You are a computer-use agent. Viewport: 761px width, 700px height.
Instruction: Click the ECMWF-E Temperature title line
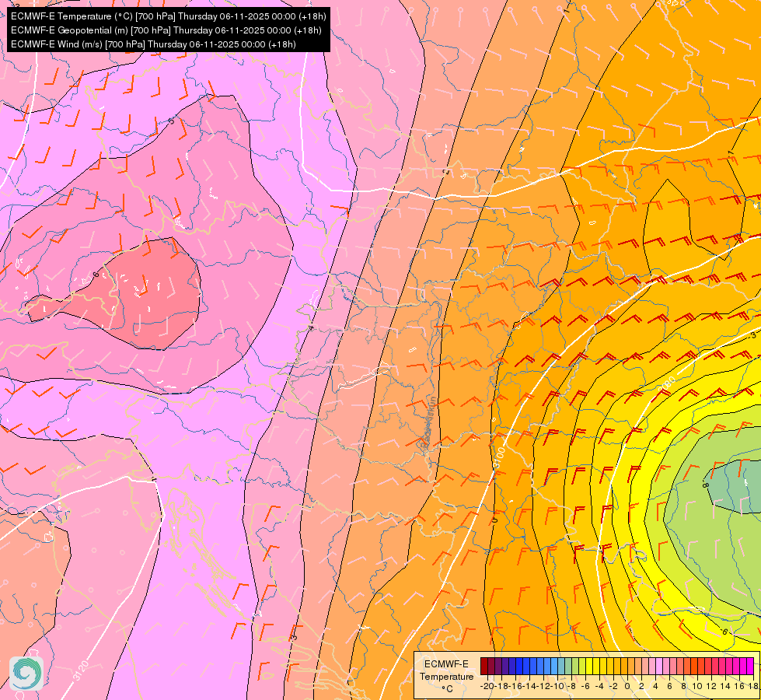coord(168,16)
